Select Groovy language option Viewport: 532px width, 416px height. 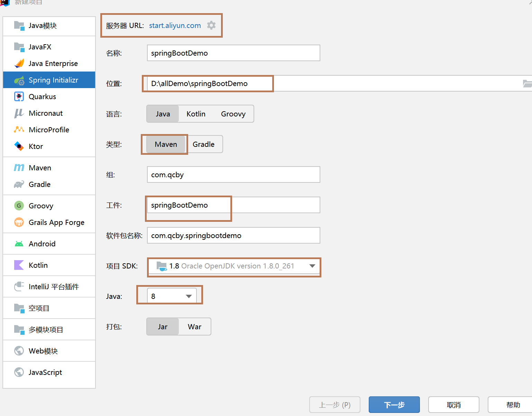(233, 114)
